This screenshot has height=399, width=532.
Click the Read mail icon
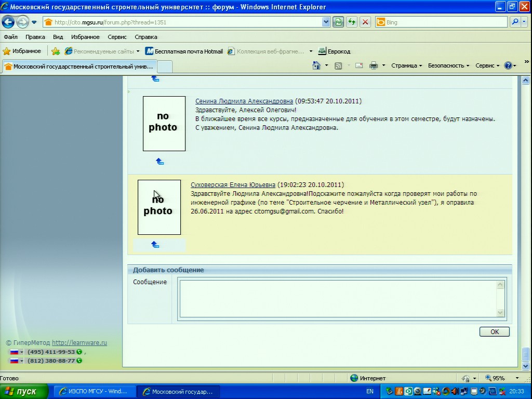[359, 65]
